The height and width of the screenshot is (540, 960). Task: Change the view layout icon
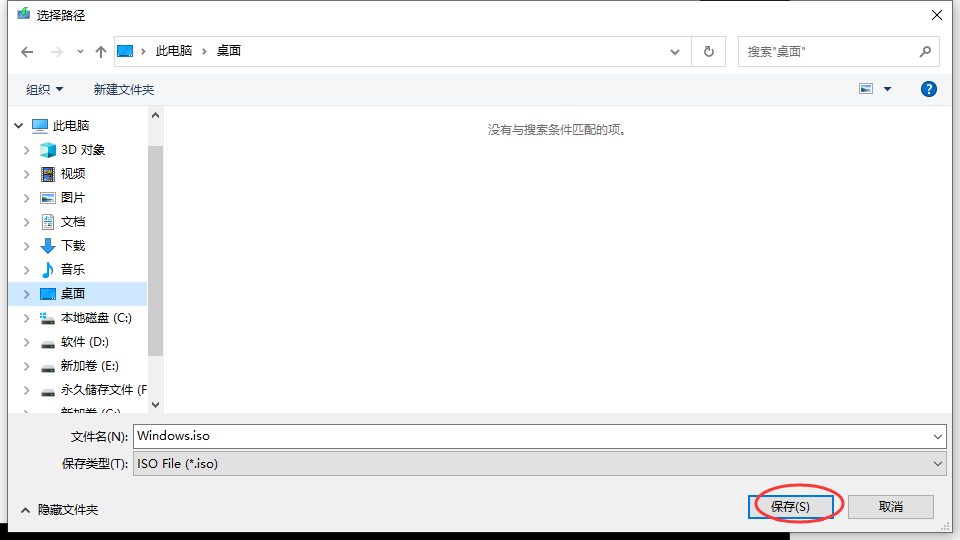[866, 89]
